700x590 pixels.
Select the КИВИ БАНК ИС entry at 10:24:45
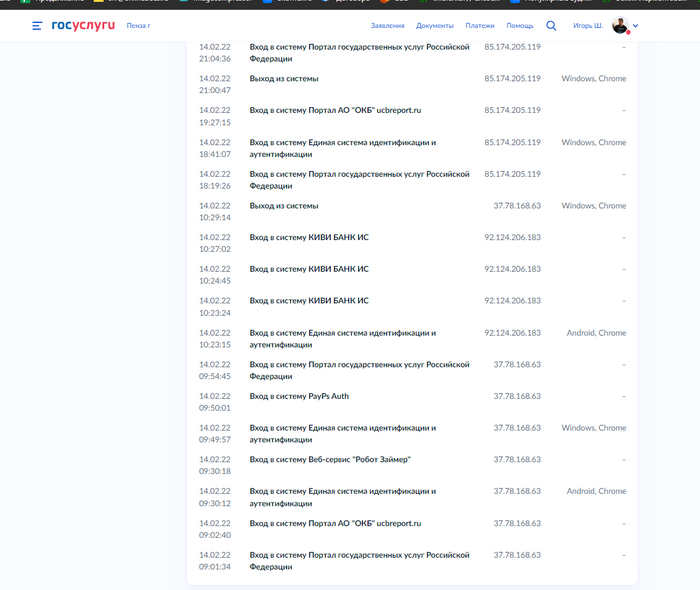pos(309,269)
